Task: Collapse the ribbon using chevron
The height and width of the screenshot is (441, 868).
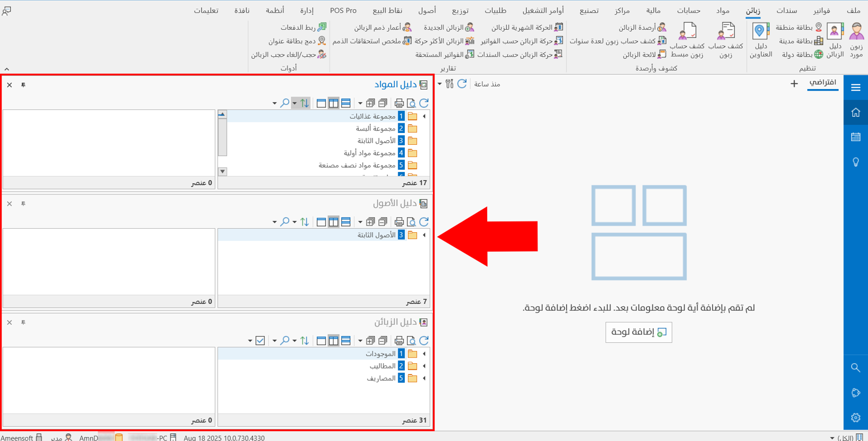Action: 7,69
